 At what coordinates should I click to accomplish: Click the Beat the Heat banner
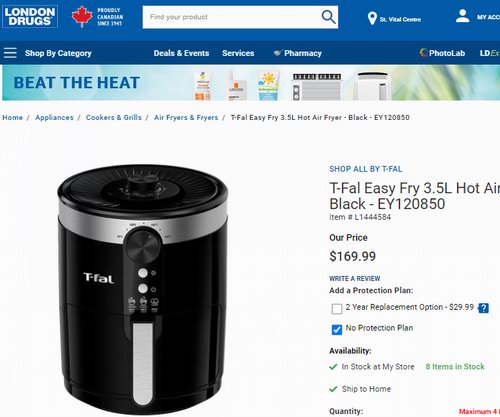pyautogui.click(x=250, y=83)
